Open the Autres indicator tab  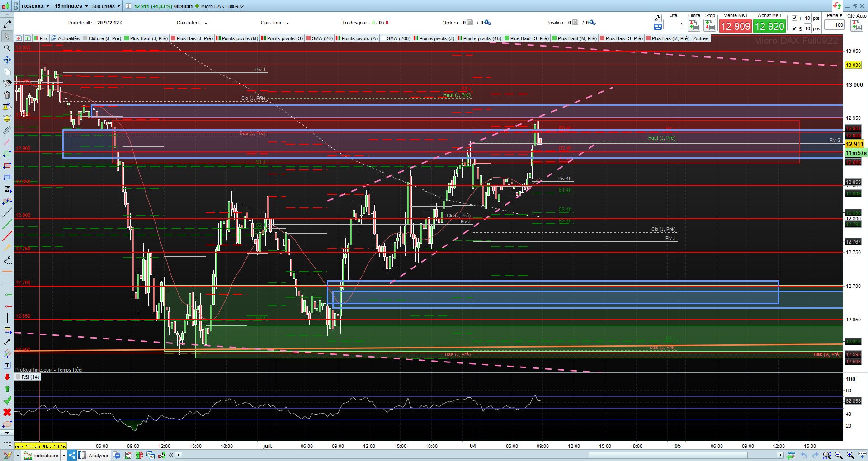(701, 38)
